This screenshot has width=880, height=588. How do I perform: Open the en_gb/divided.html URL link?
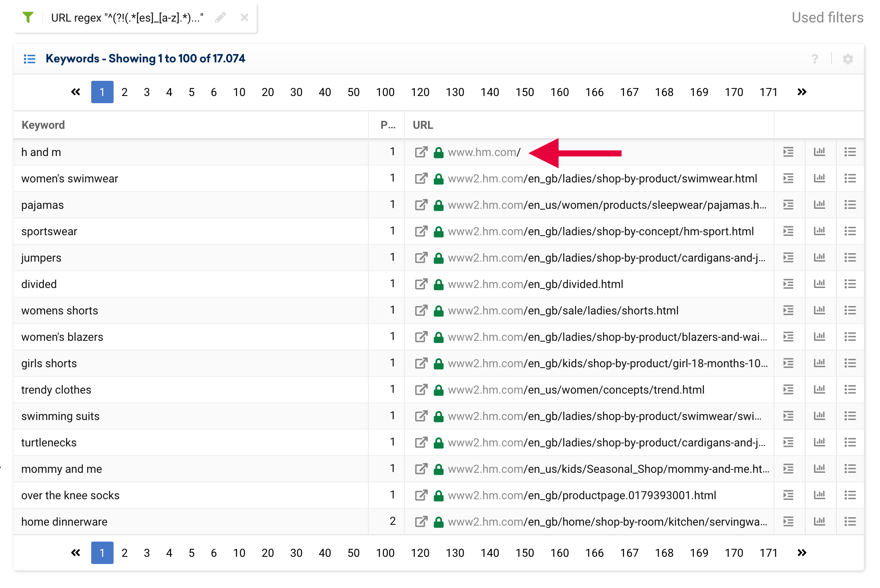click(x=536, y=284)
